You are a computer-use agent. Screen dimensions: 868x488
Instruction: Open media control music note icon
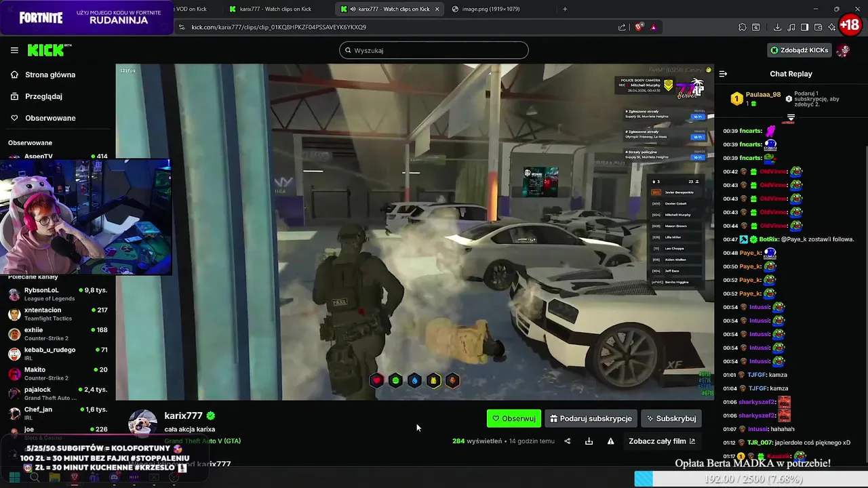pyautogui.click(x=791, y=27)
